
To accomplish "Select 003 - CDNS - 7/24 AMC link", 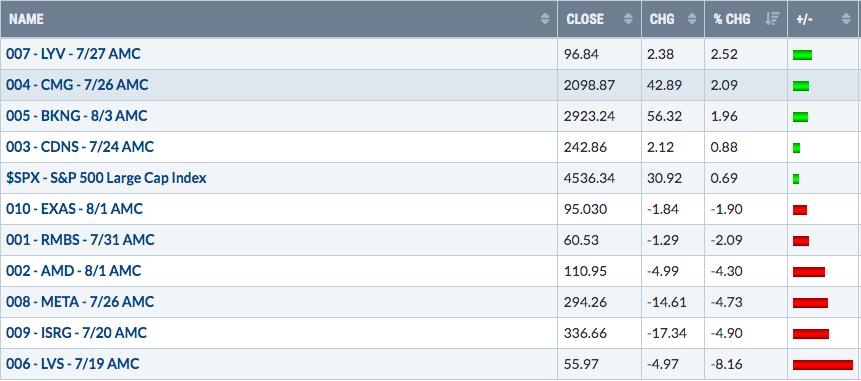I will [80, 147].
